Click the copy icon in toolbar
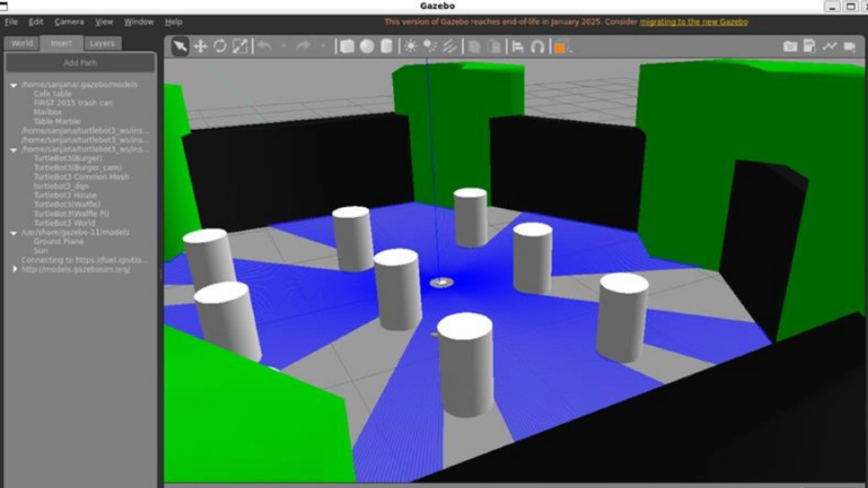 pos(474,47)
